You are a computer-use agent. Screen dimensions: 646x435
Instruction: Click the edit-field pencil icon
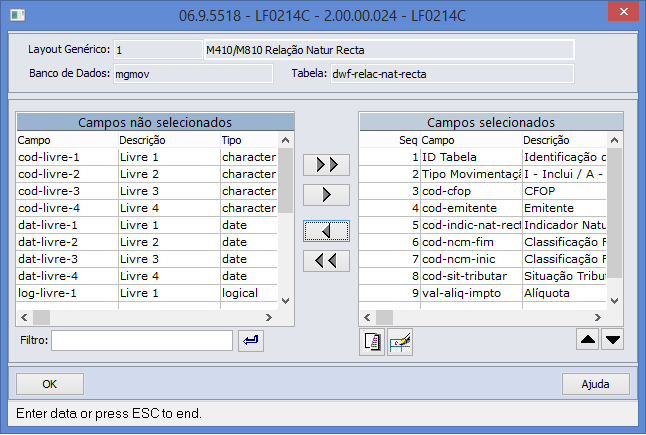tap(400, 342)
